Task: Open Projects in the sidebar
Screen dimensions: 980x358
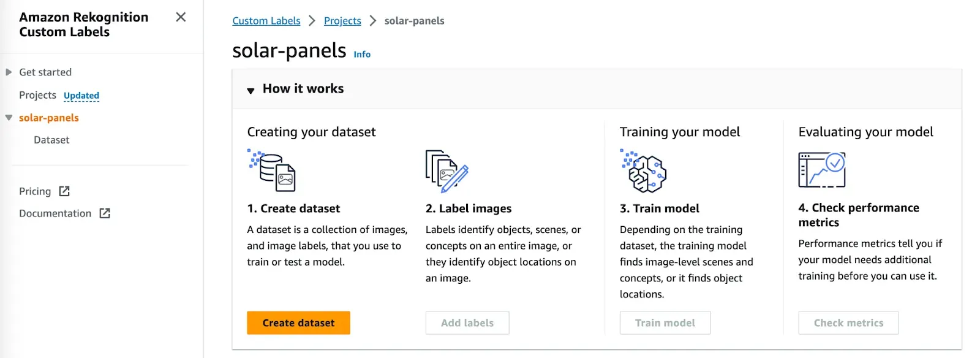Action: 37,95
